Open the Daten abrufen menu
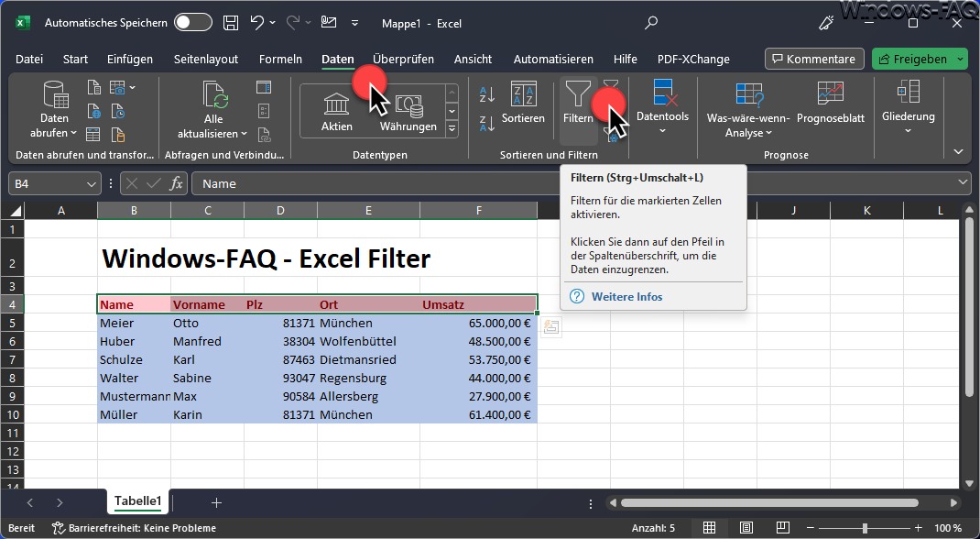 pos(54,111)
